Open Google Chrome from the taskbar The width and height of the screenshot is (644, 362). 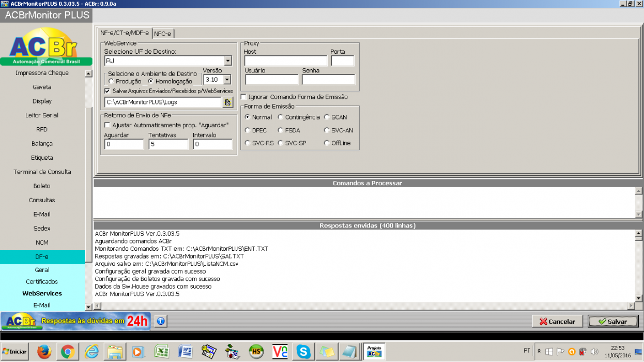[x=68, y=352]
